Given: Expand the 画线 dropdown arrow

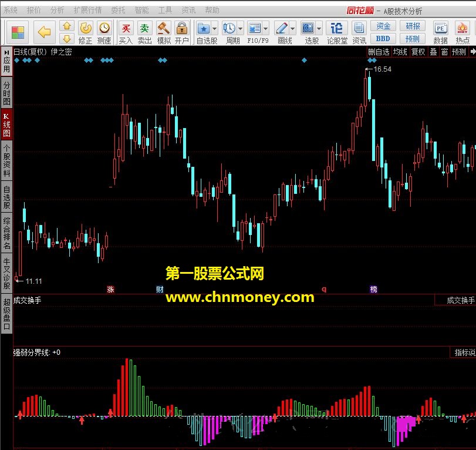Looking at the screenshot, I should pyautogui.click(x=292, y=29).
